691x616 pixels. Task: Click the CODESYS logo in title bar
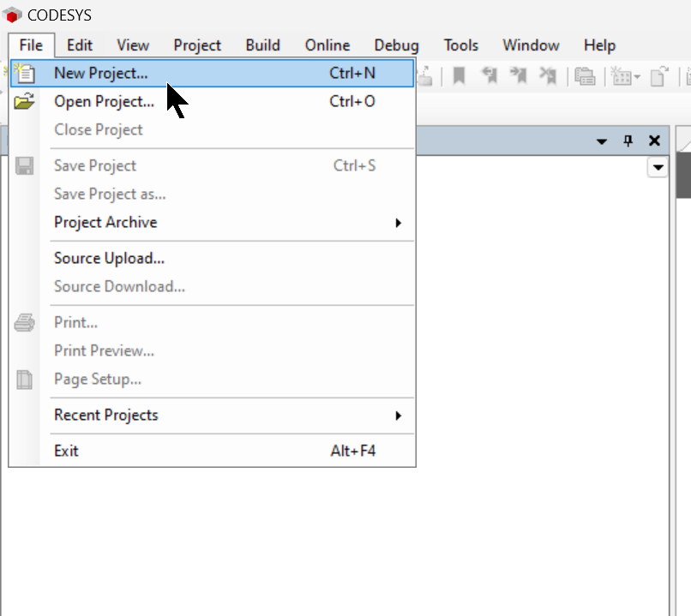click(12, 15)
